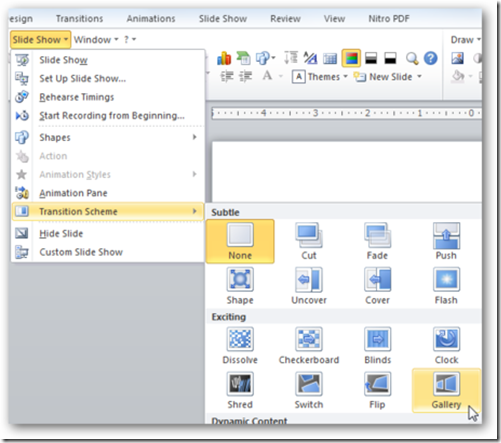
Task: Click the text formatting ruler icon
Action: point(310,58)
